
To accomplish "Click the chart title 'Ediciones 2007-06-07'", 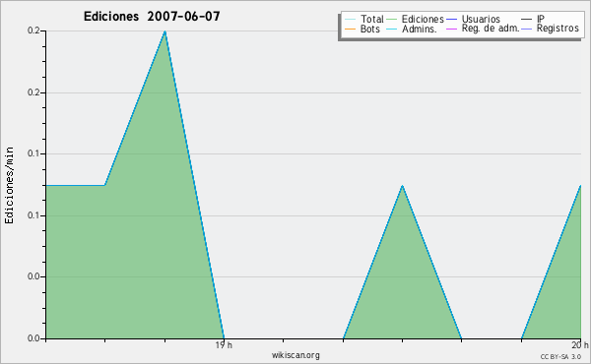I will [152, 17].
